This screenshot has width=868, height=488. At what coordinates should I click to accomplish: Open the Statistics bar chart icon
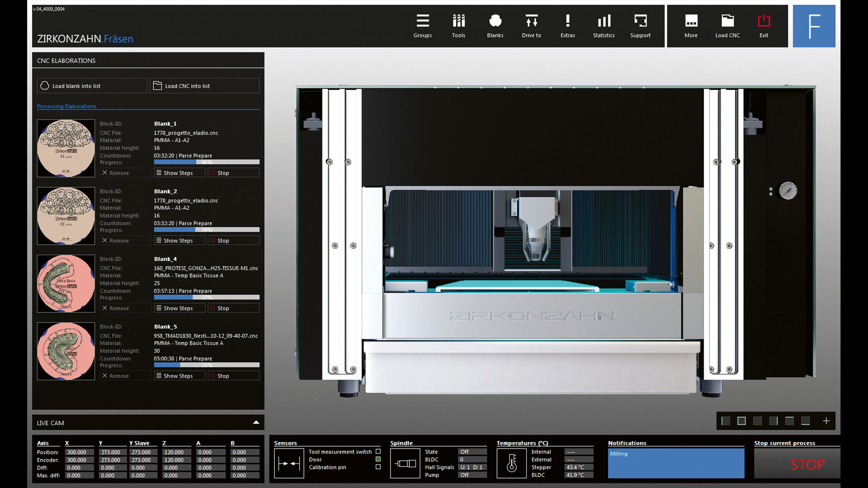pyautogui.click(x=604, y=21)
